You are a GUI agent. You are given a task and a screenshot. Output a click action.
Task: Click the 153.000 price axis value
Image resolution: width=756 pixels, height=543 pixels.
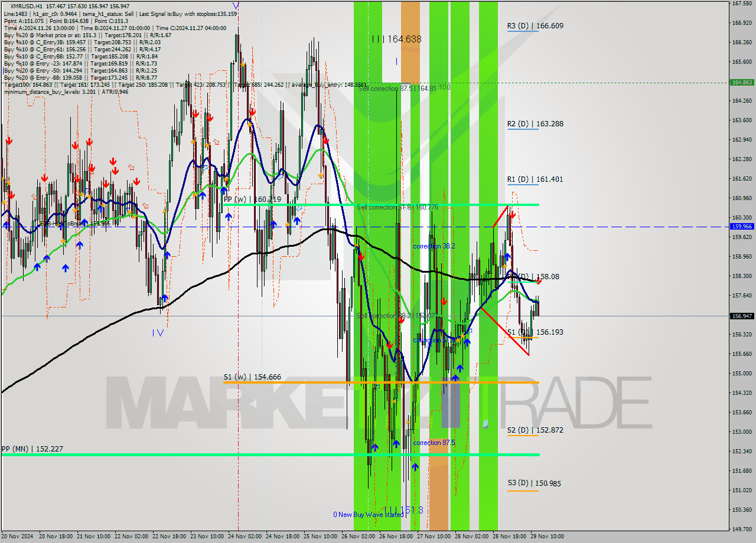(741, 432)
